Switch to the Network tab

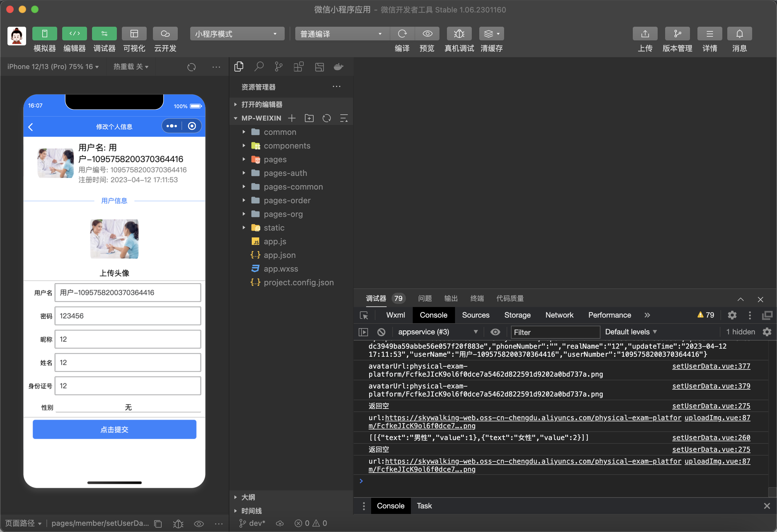click(559, 315)
